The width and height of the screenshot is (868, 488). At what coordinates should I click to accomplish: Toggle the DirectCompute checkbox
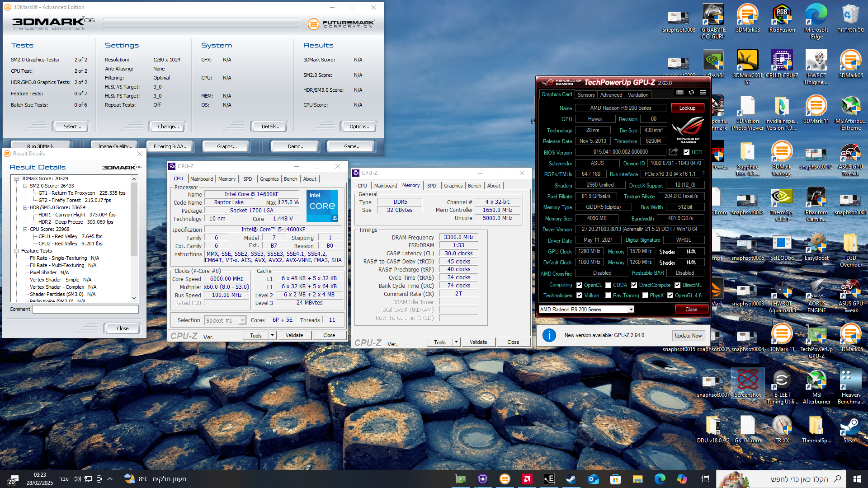[x=634, y=285]
